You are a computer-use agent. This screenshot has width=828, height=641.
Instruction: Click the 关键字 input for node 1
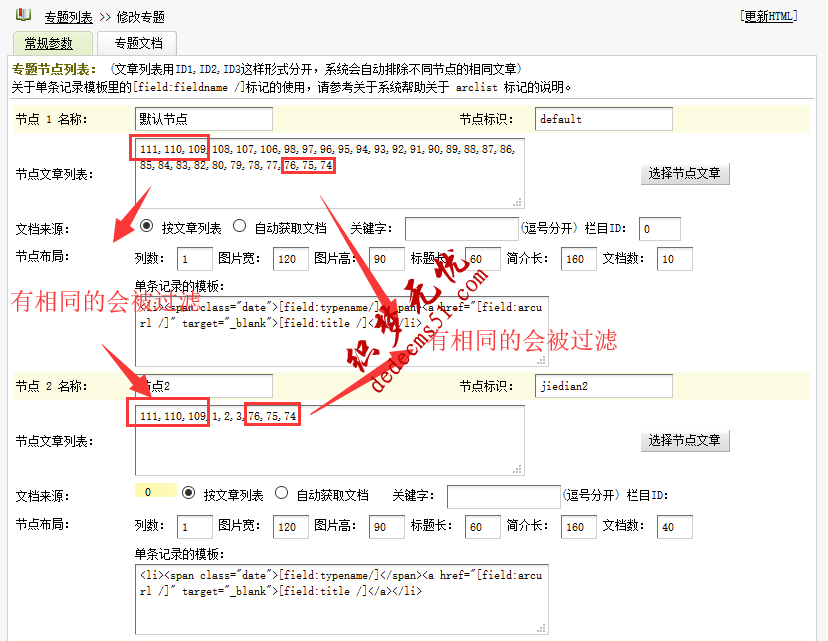460,228
